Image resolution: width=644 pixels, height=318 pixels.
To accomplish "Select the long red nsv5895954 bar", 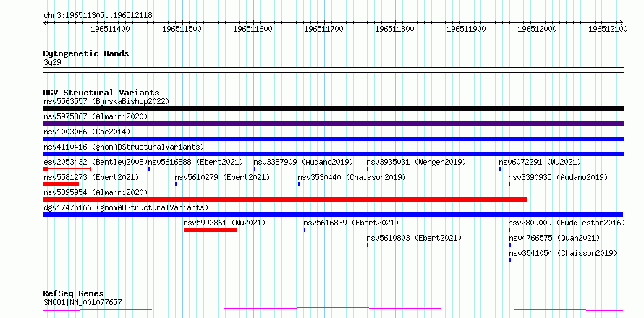I will [x=284, y=199].
